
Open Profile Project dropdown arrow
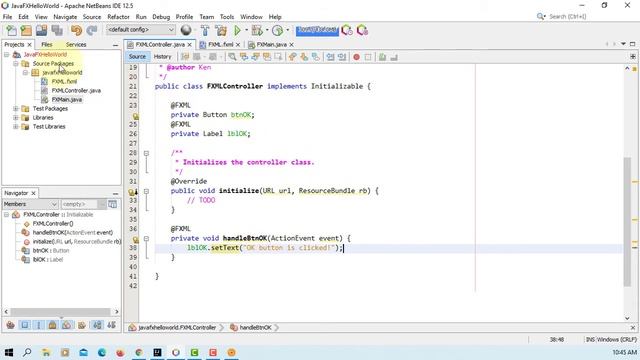(x=287, y=30)
